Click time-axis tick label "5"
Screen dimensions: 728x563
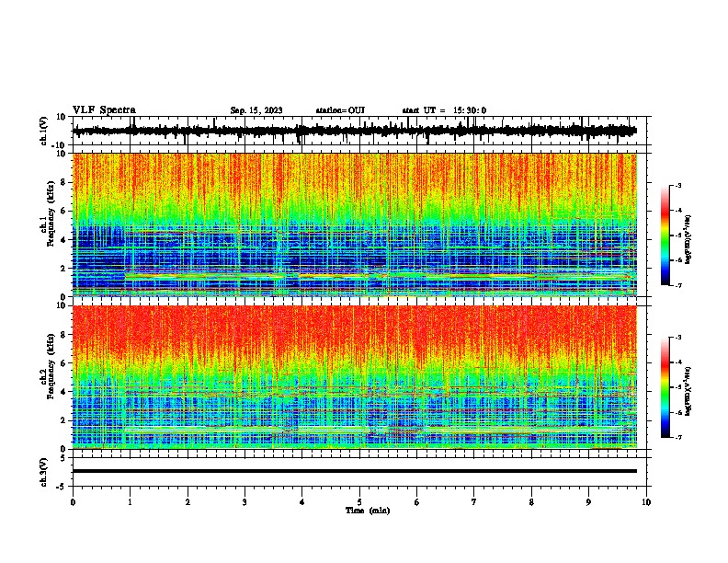tap(359, 502)
